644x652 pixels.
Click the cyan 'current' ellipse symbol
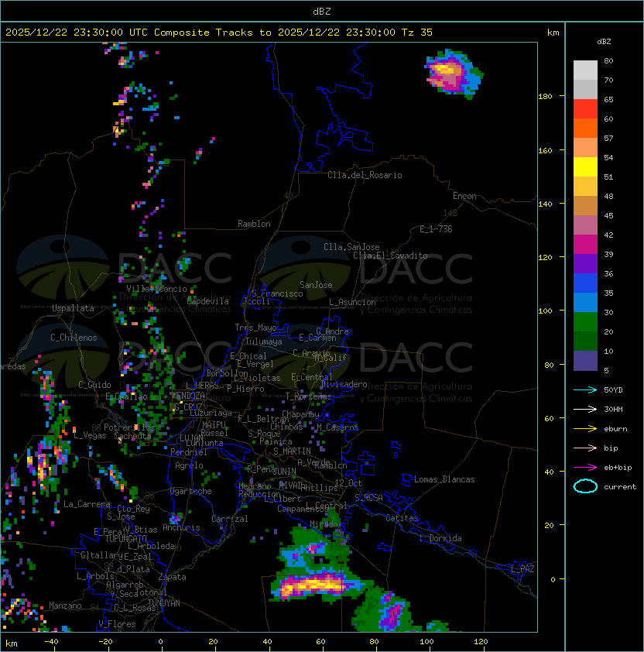tap(585, 486)
